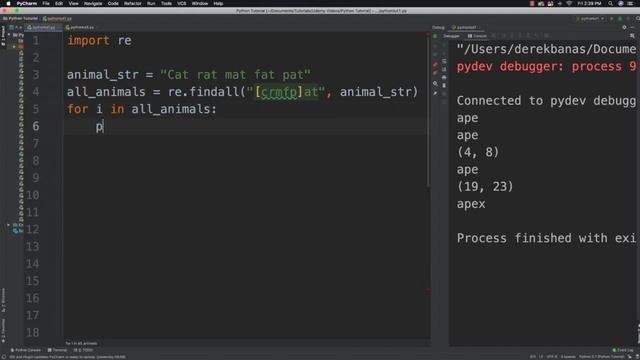The width and height of the screenshot is (640, 360).
Task: Click the line separator LF status entry
Action: tap(542, 357)
